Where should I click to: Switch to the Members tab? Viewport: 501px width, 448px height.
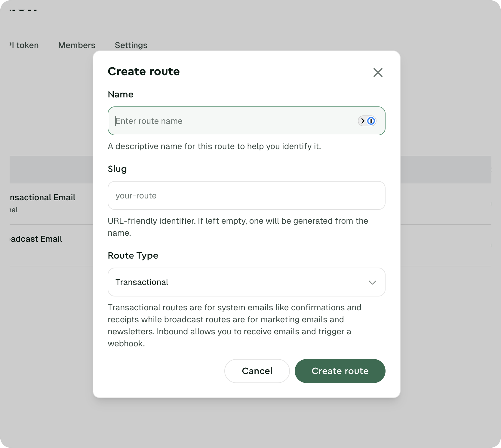(76, 45)
